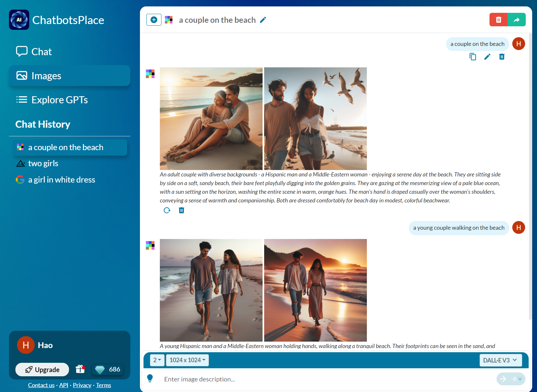Open the DALL·E V3 model dropdown
Image resolution: width=537 pixels, height=392 pixels.
click(500, 360)
